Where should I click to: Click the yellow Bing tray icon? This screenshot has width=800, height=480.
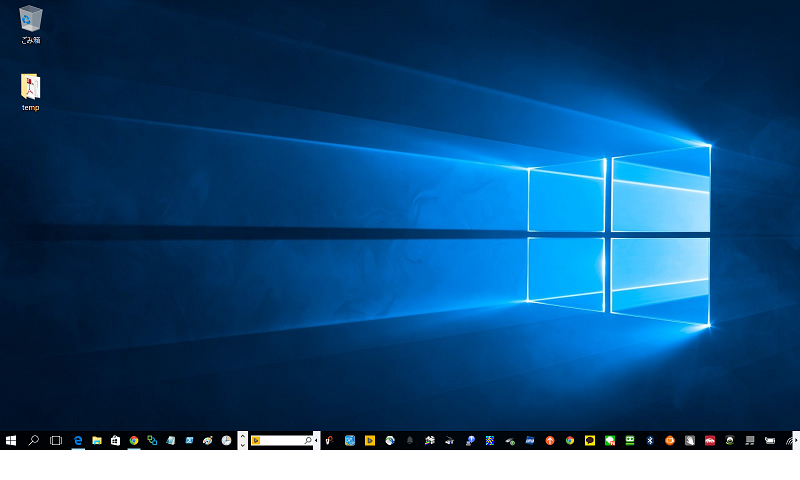[x=370, y=440]
